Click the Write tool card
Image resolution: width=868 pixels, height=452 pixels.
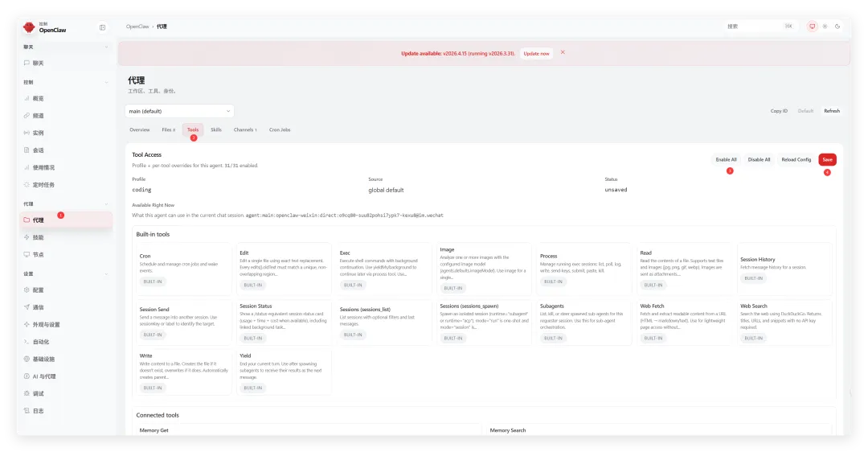pos(183,372)
